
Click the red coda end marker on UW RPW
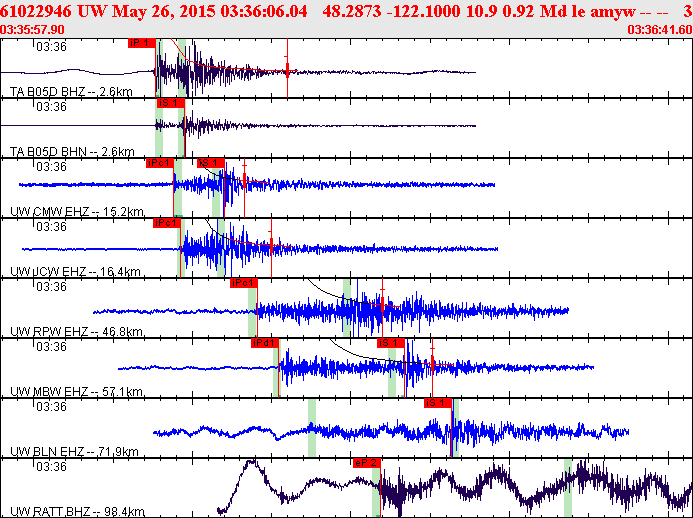[x=382, y=304]
